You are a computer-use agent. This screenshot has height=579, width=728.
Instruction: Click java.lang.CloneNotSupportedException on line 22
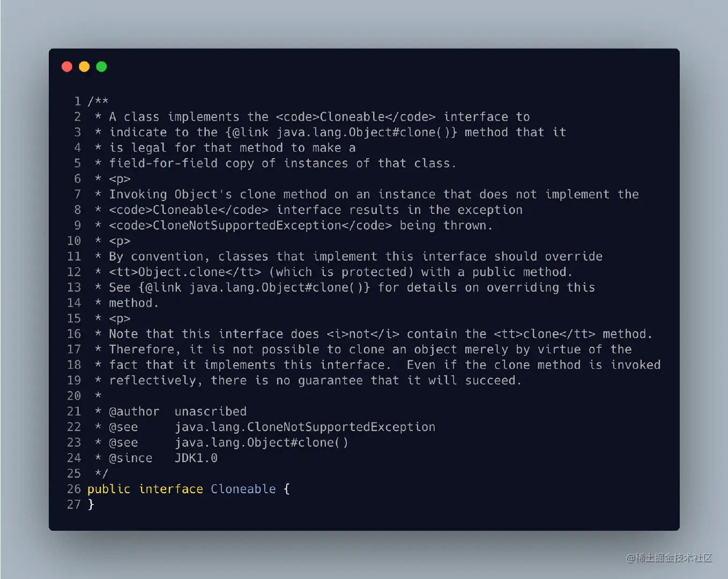click(x=305, y=427)
